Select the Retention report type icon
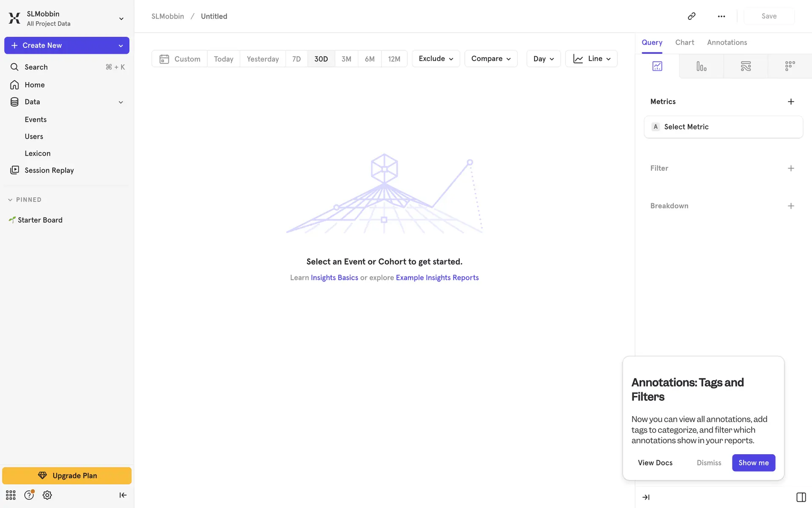Image resolution: width=812 pixels, height=508 pixels. click(x=790, y=66)
